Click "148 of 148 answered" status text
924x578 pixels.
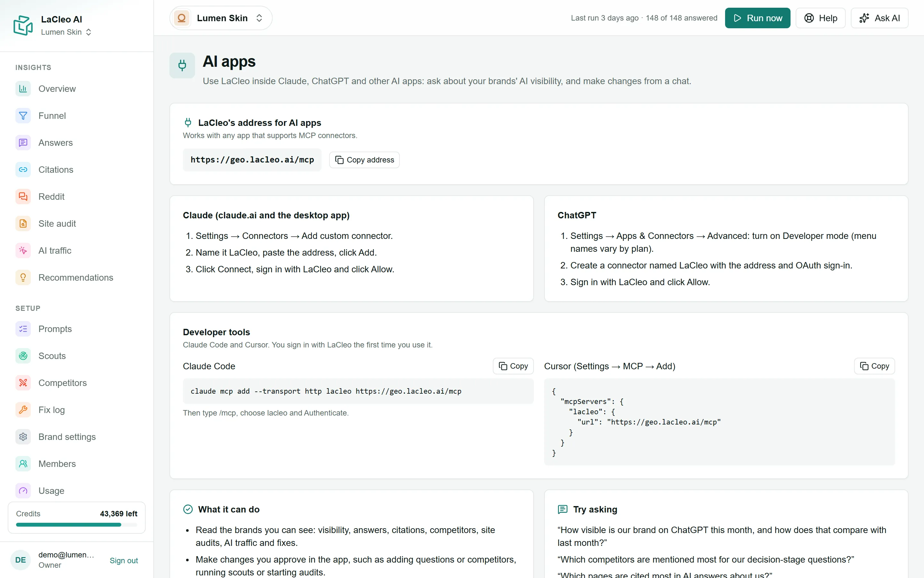tap(681, 18)
